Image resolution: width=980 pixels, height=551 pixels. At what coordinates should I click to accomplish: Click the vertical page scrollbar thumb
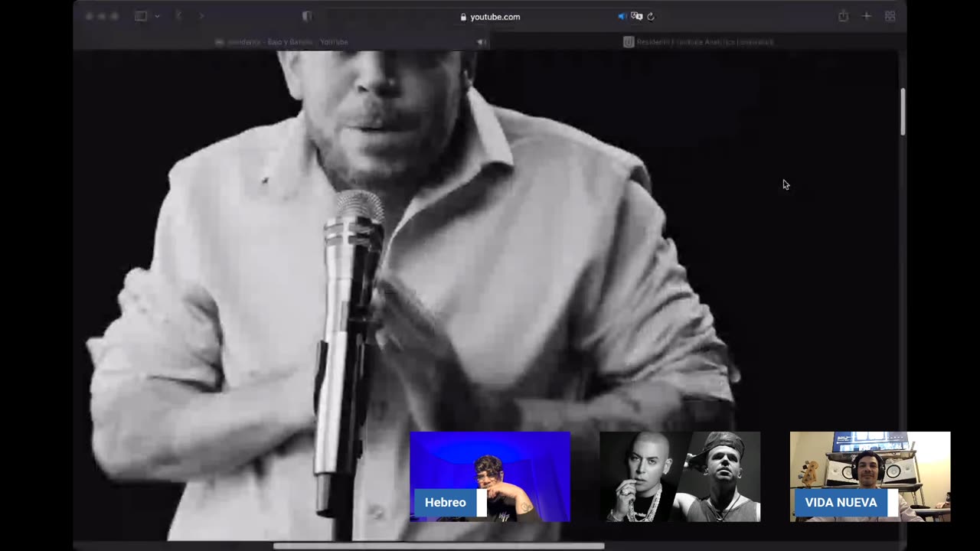pos(903,112)
